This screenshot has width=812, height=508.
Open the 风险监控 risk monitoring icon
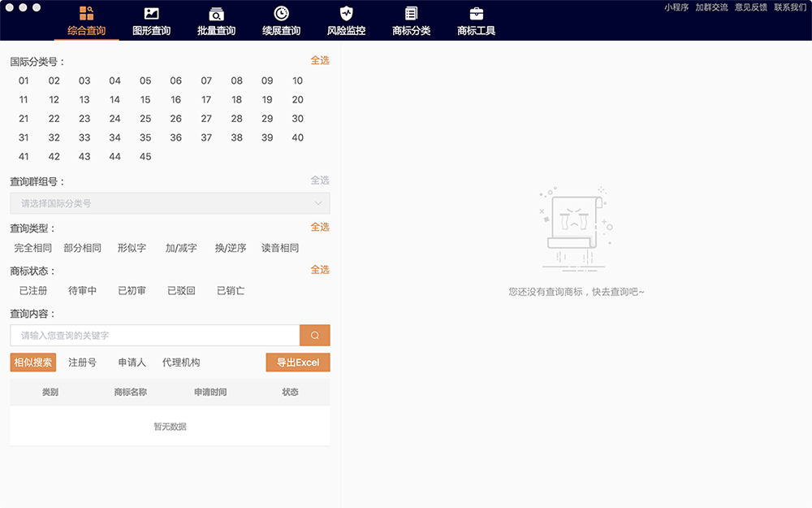[346, 14]
